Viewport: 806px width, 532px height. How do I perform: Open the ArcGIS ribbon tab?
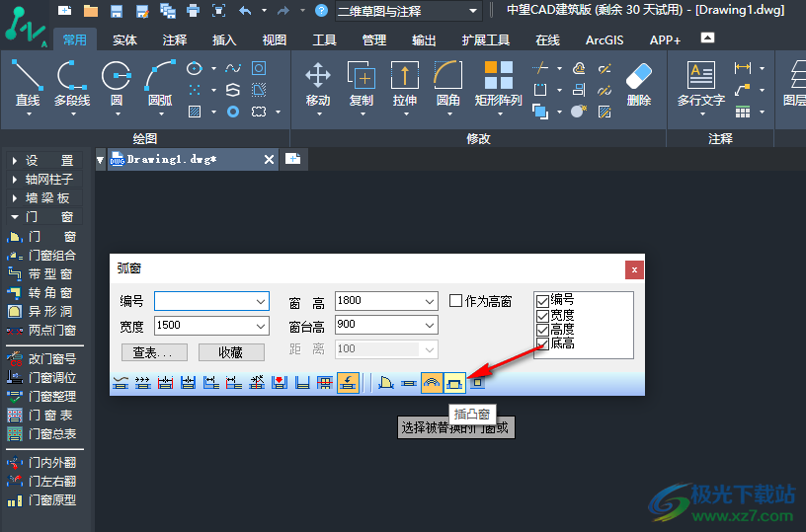coord(604,40)
